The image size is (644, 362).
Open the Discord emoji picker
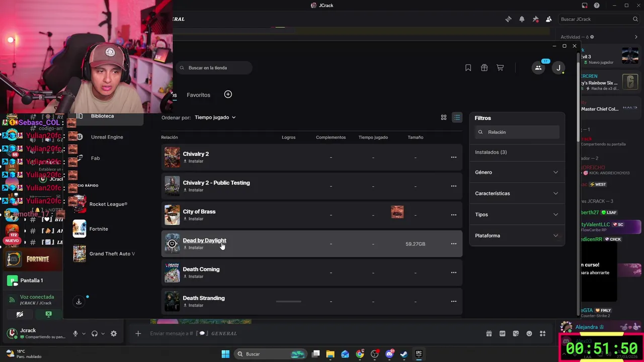(x=529, y=333)
